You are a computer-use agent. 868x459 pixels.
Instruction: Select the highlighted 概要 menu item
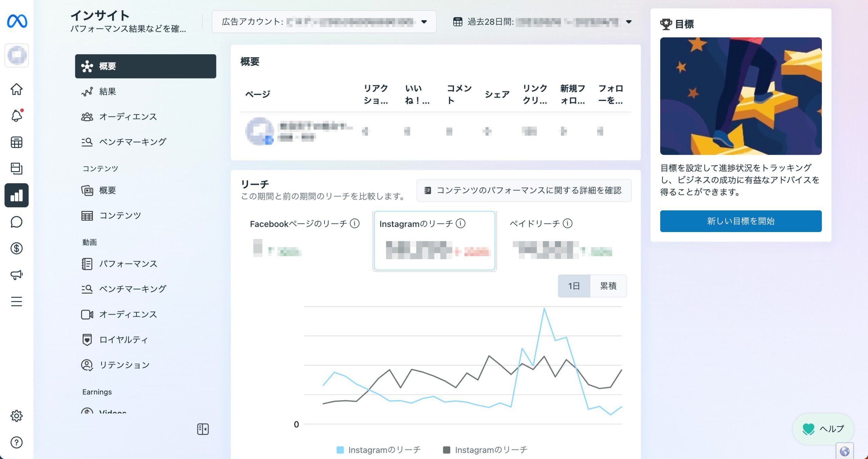(x=145, y=66)
